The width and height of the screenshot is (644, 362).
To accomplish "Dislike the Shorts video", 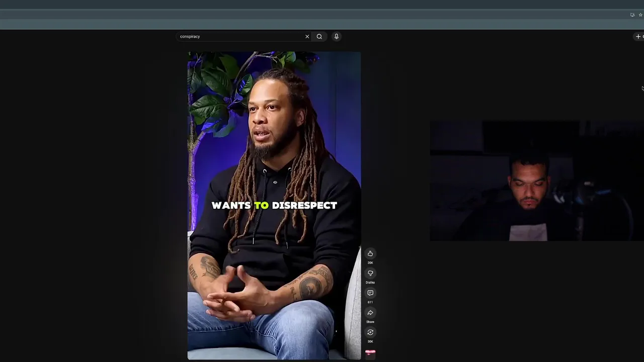I will [370, 273].
